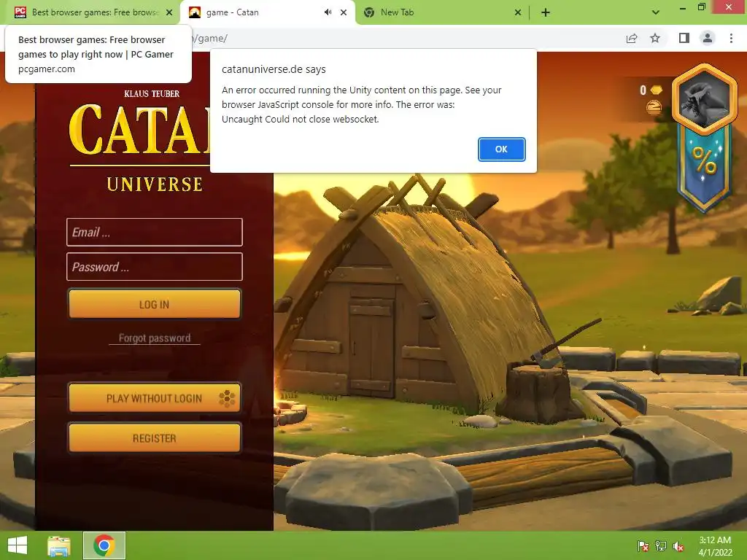The image size is (747, 560).
Task: Click the address bar URL text
Action: tap(209, 39)
